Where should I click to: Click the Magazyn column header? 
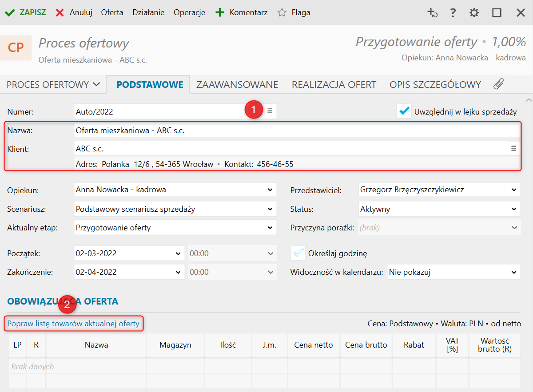pyautogui.click(x=175, y=345)
